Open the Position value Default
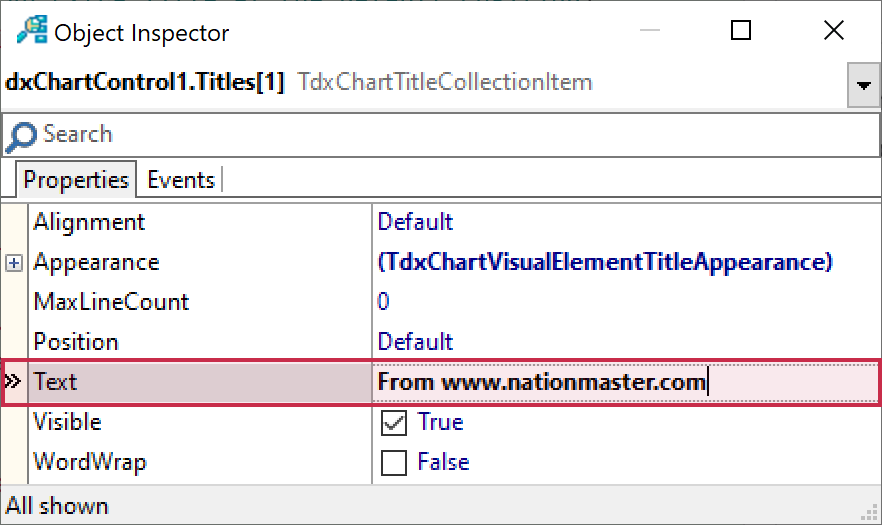Viewport: 882px width, 525px height. click(415, 342)
